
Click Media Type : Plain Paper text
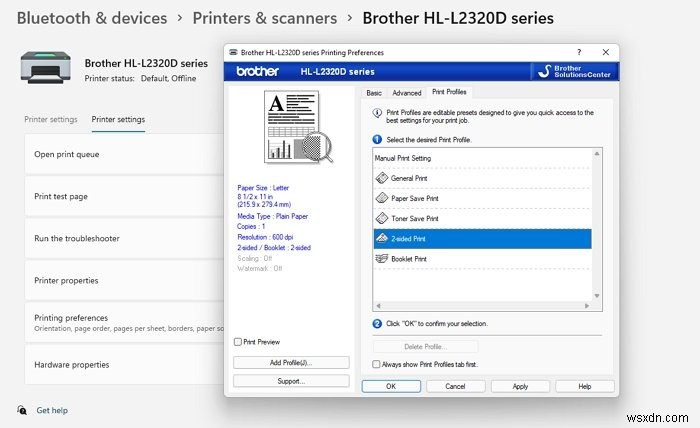(x=272, y=216)
